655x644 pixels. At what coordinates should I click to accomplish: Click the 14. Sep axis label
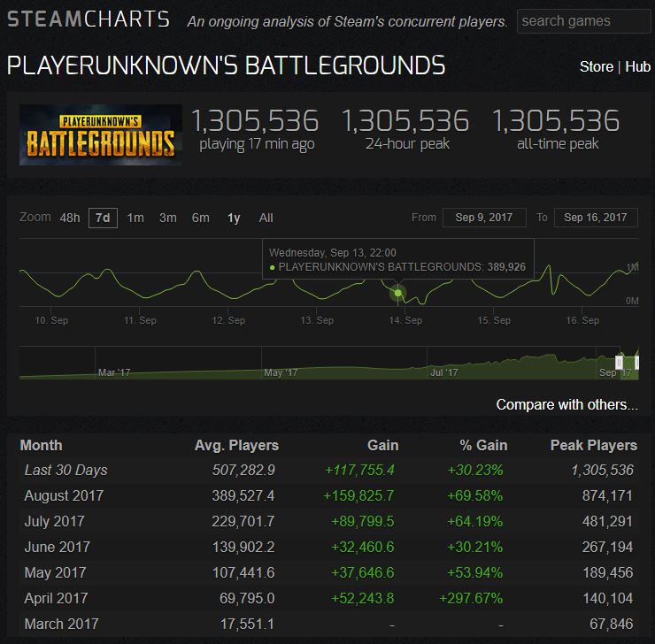point(405,320)
